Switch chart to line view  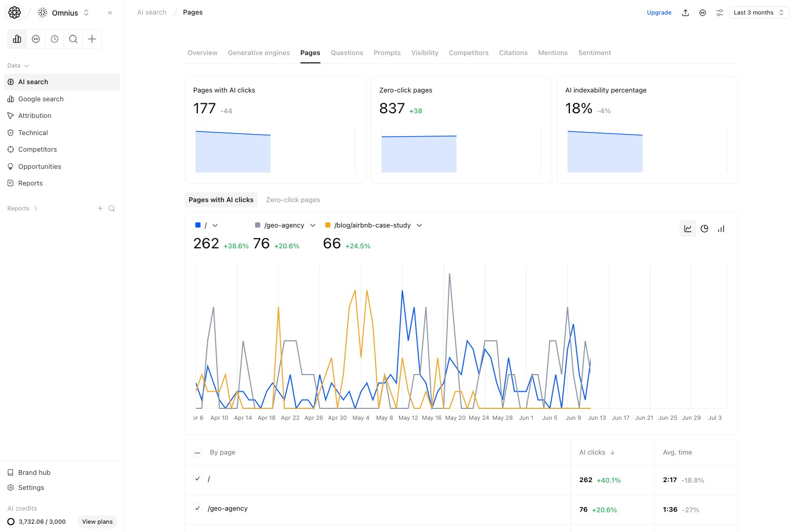tap(688, 229)
